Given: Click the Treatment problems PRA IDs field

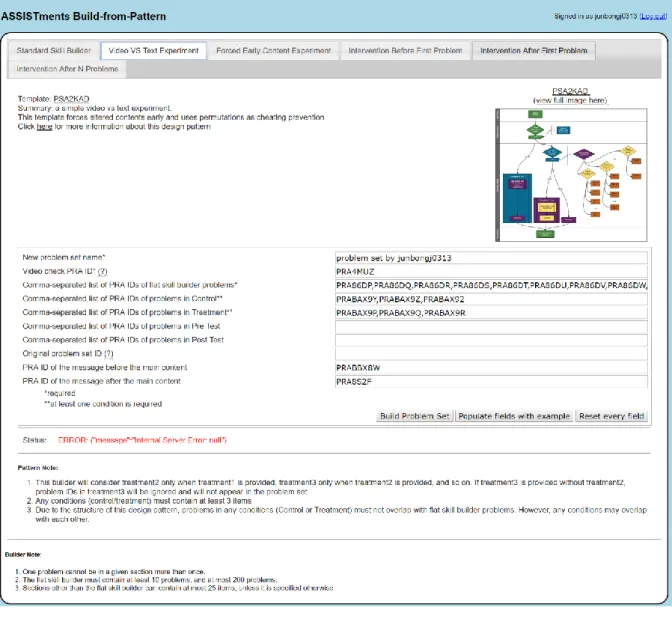Looking at the screenshot, I should click(491, 313).
